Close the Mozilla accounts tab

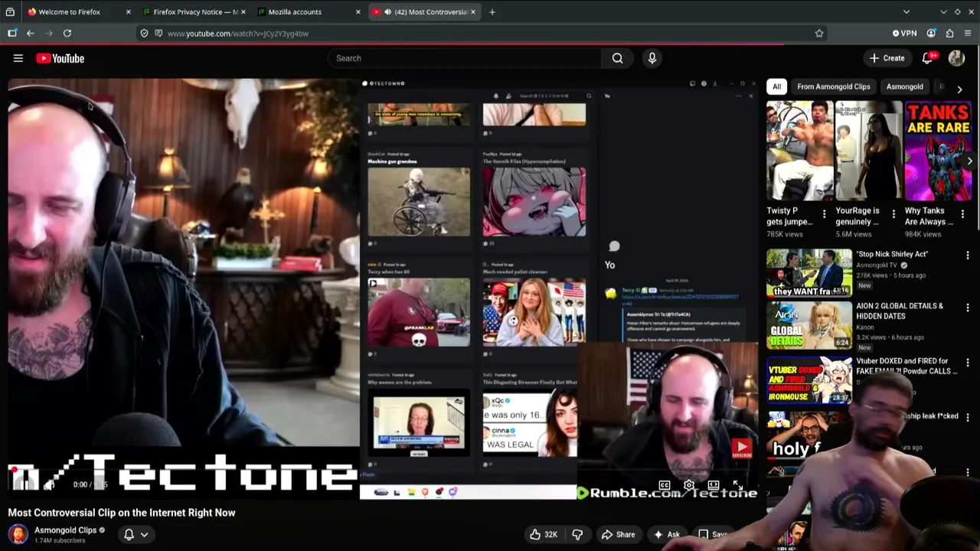pyautogui.click(x=358, y=11)
